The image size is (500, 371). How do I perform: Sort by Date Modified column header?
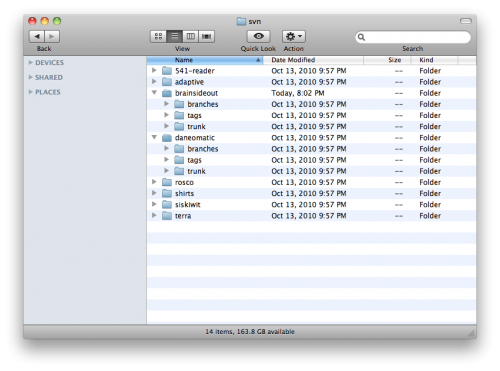[313, 60]
